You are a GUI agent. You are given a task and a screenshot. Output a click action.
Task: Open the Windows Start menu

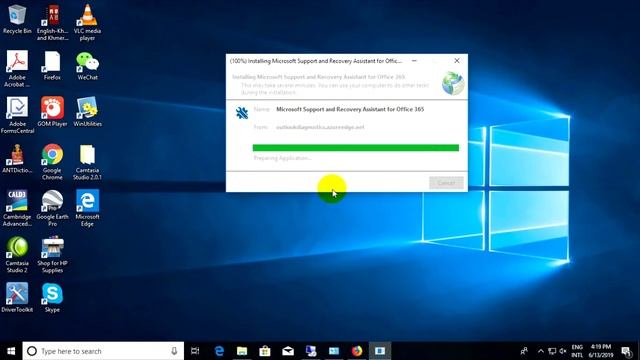11,351
